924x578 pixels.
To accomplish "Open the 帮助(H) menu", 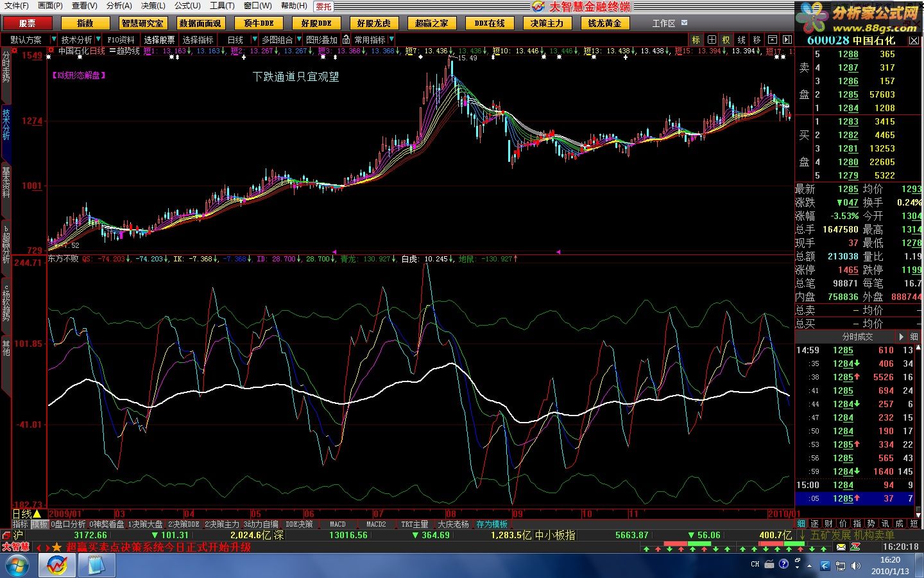I will (294, 6).
